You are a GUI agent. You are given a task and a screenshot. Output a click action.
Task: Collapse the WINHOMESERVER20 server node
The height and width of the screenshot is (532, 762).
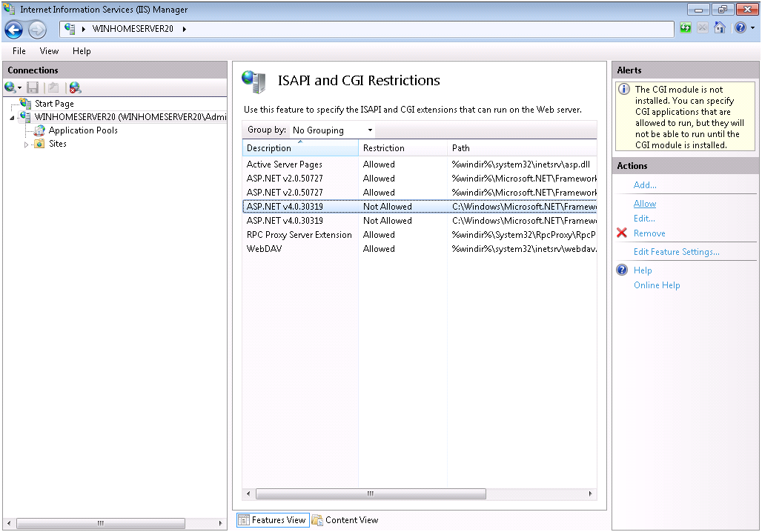click(13, 118)
